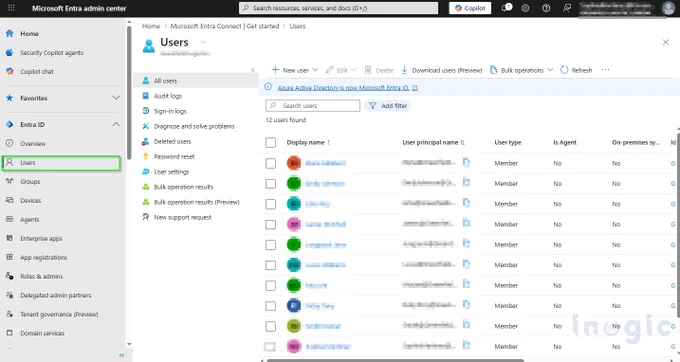Collapse the Entra ID section

(x=116, y=124)
